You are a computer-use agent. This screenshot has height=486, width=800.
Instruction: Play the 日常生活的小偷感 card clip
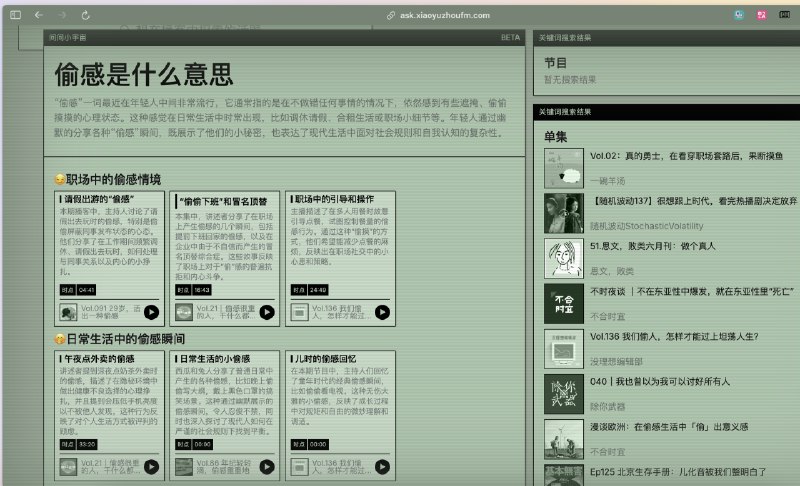[x=267, y=467]
